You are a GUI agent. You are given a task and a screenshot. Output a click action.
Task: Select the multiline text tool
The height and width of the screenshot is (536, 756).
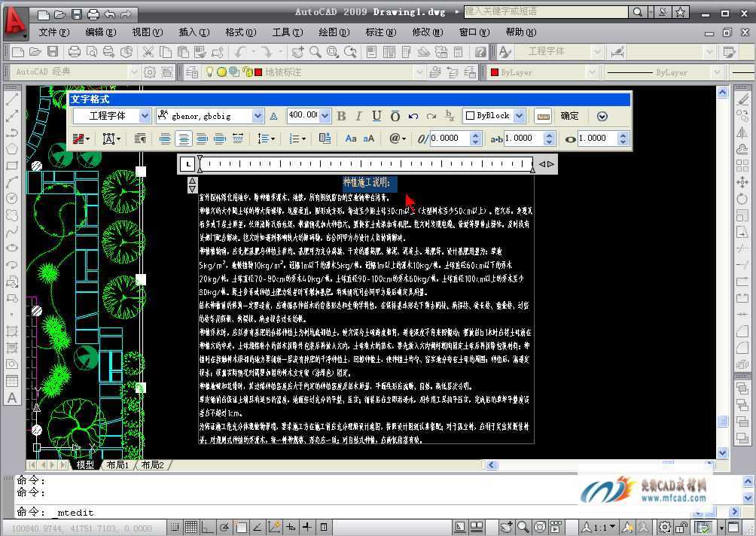12,398
